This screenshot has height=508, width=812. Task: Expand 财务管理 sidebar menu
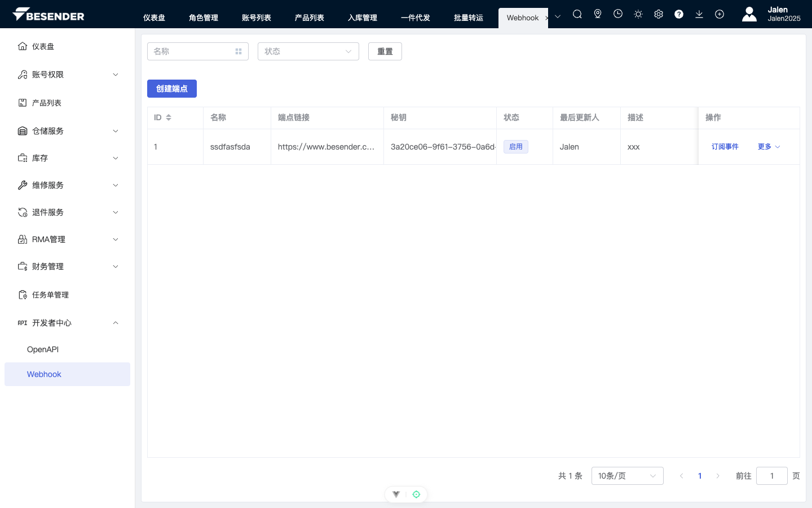click(x=68, y=266)
